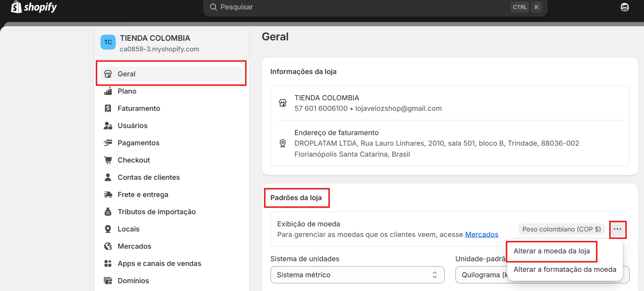Viewport: 644px width, 291px height.
Task: Click the Faturamento receipt icon
Action: pyautogui.click(x=108, y=108)
